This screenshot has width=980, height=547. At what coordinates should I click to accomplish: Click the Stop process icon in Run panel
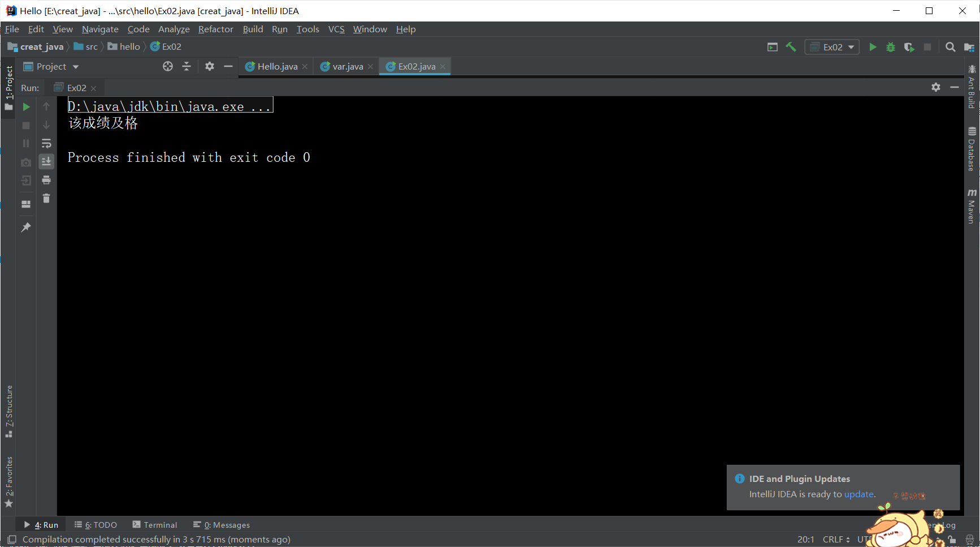pos(26,125)
